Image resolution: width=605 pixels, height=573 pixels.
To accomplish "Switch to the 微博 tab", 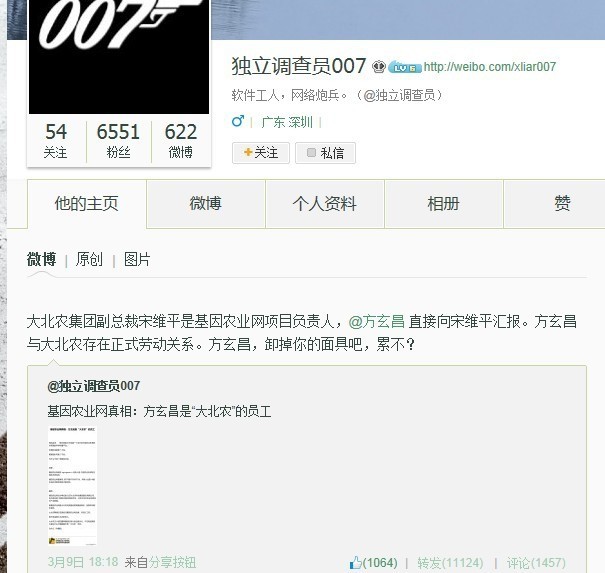I will pos(206,203).
